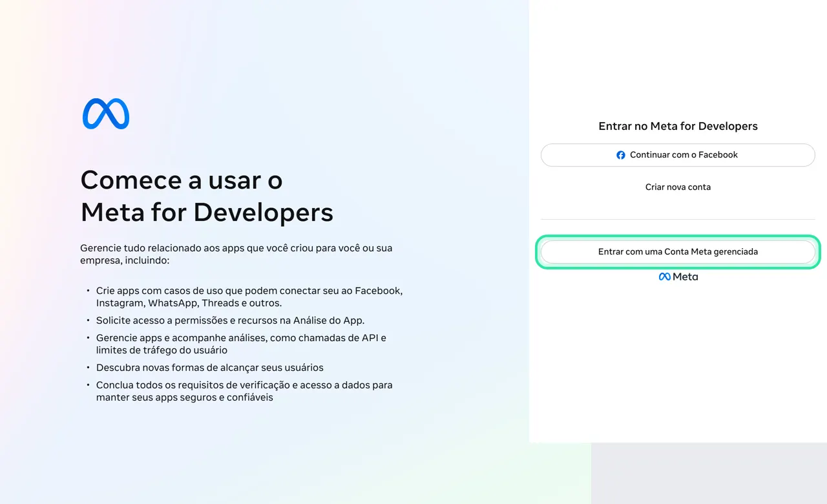Click the 'Entrar no Meta for Developers' heading

pyautogui.click(x=678, y=126)
